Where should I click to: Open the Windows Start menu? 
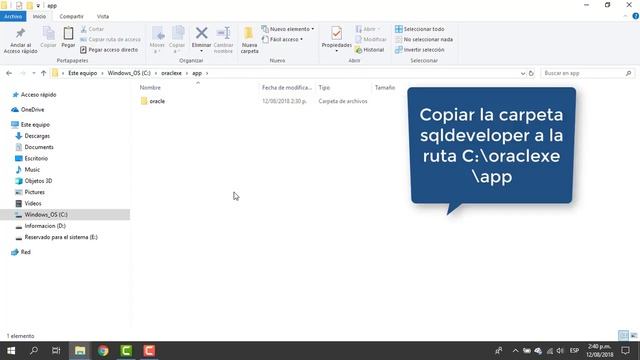11,351
